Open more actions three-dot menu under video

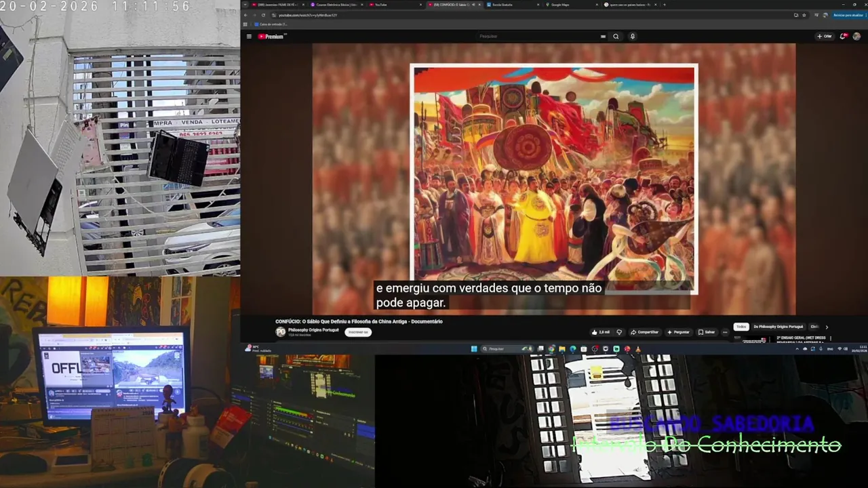click(x=725, y=332)
